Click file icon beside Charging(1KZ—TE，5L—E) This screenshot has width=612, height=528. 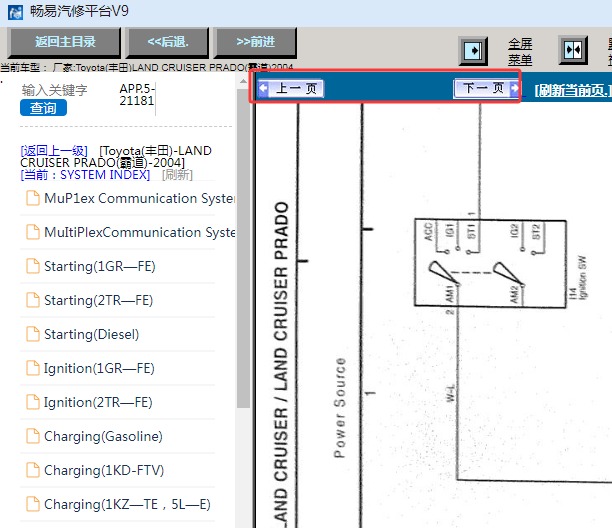tap(33, 503)
